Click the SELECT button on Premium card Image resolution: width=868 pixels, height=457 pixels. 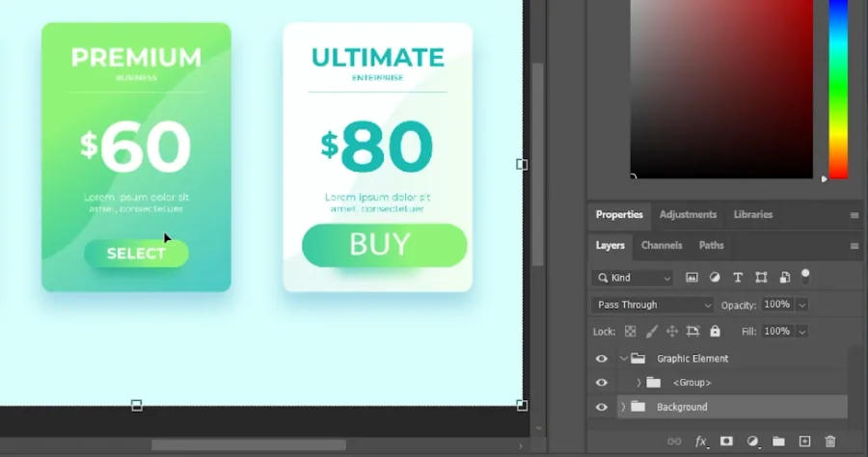pos(136,254)
